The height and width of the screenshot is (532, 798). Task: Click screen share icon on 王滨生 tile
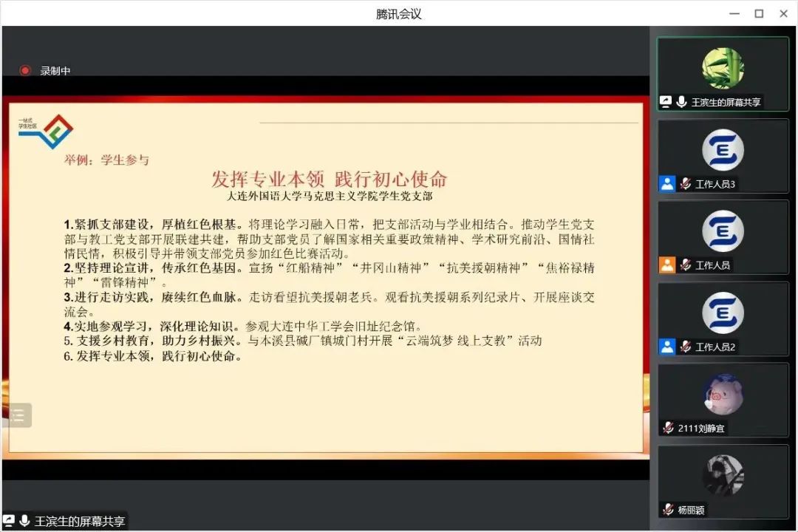pos(666,102)
